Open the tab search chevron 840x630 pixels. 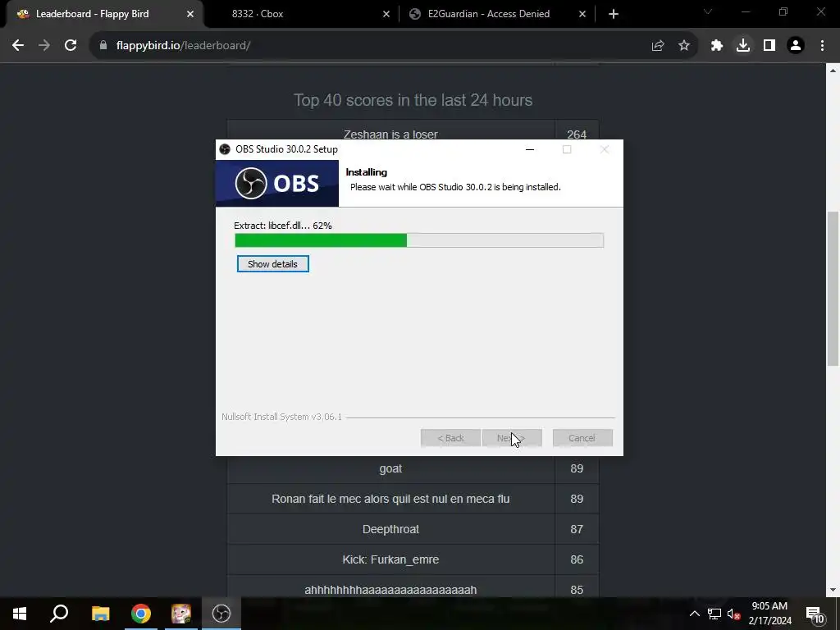708,11
